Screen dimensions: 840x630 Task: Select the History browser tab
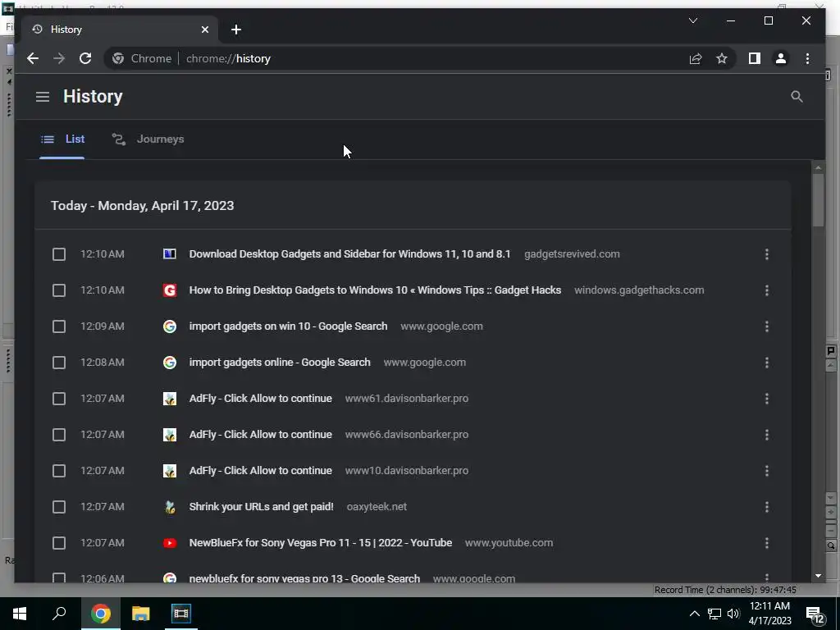click(120, 30)
